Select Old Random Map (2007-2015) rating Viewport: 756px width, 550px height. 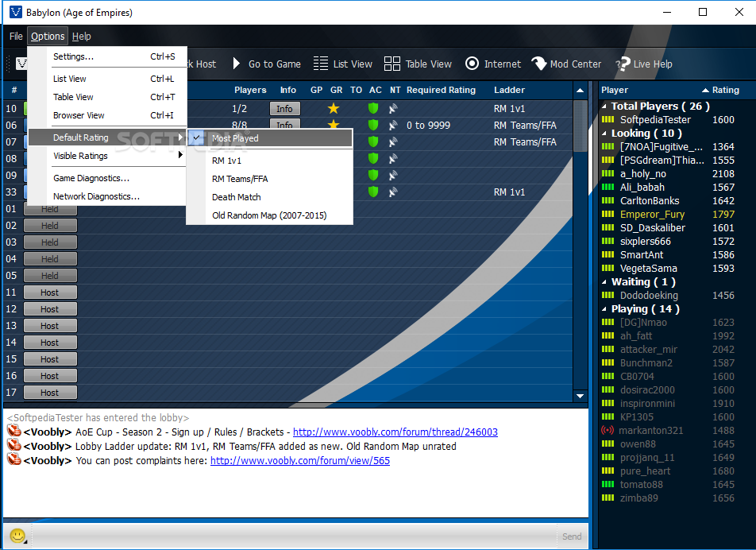point(269,215)
